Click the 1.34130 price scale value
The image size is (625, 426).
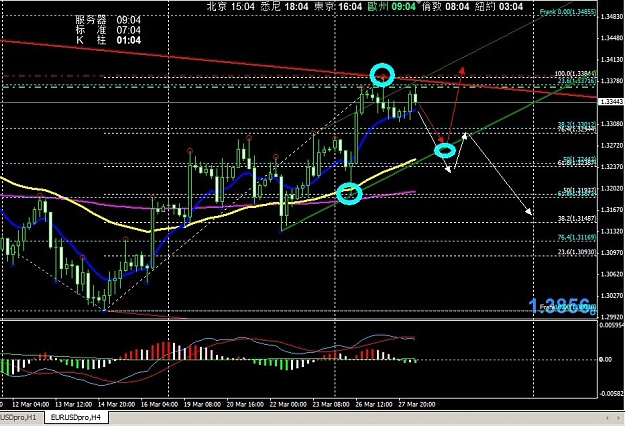(x=612, y=60)
